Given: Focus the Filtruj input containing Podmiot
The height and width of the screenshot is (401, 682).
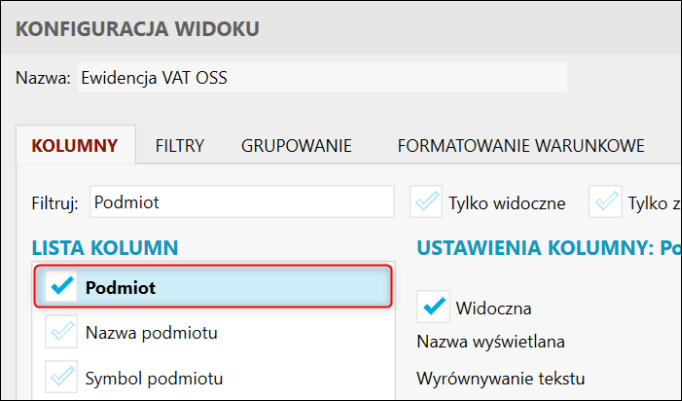Looking at the screenshot, I should 241,202.
